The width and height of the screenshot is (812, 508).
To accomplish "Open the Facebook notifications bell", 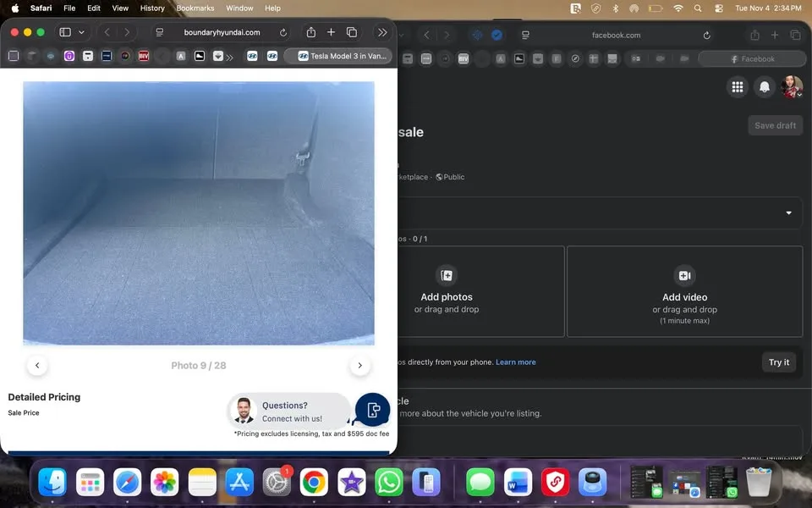I will (765, 86).
